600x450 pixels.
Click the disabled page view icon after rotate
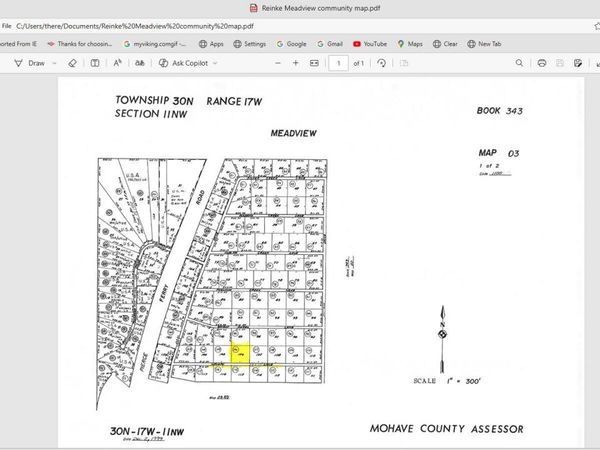pos(404,63)
